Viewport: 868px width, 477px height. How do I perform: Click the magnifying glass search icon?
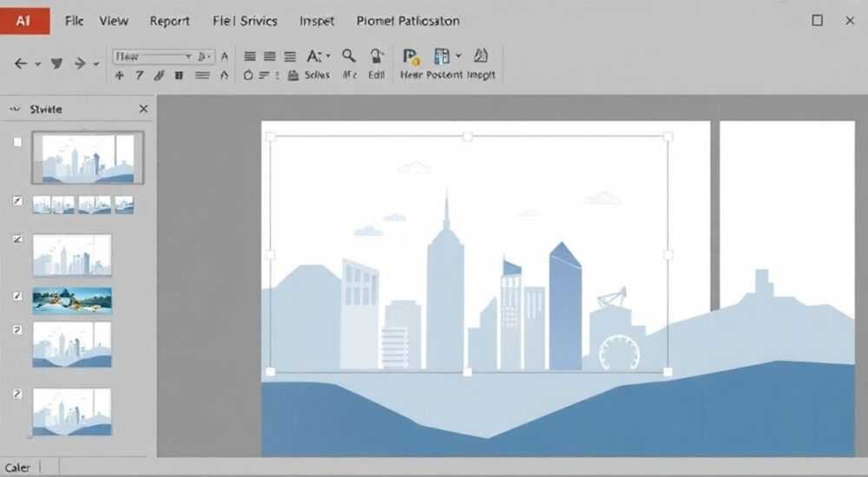pos(349,56)
